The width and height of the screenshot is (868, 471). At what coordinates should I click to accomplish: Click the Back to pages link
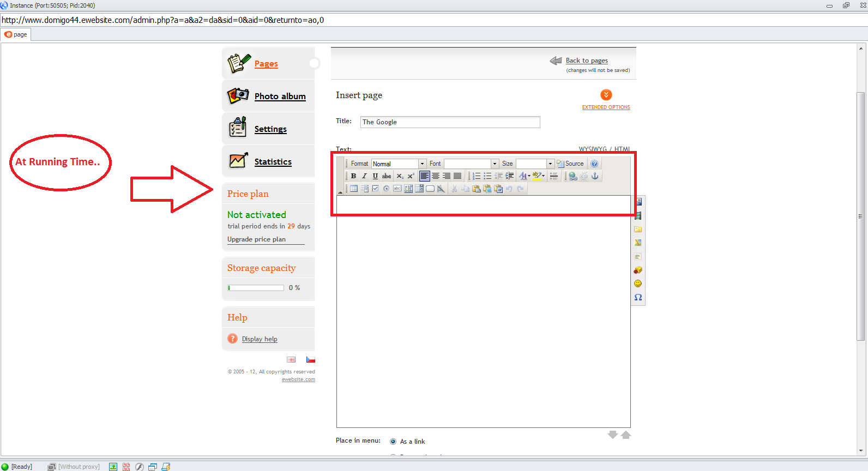pos(587,61)
